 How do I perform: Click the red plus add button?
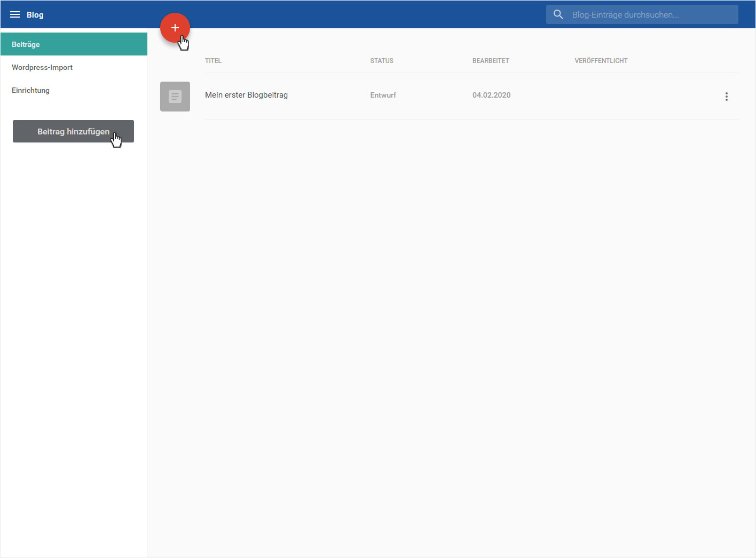pos(175,28)
